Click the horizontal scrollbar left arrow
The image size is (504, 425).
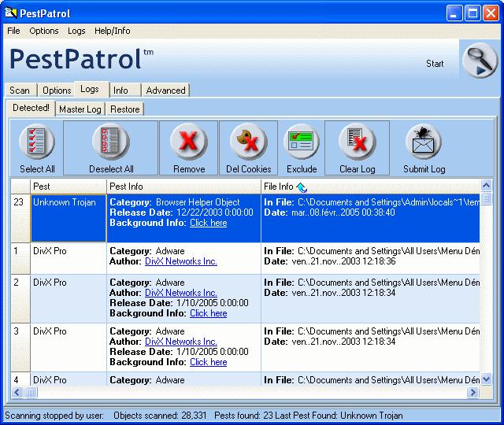pos(17,392)
